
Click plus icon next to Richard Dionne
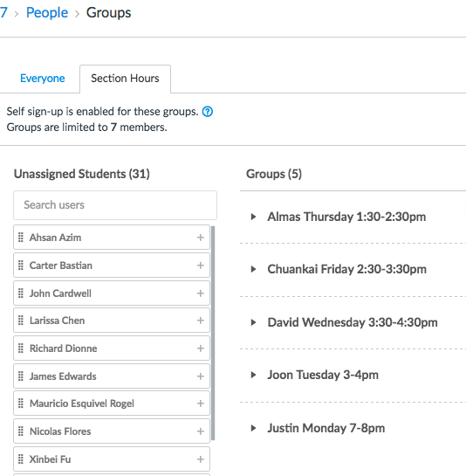(x=200, y=348)
